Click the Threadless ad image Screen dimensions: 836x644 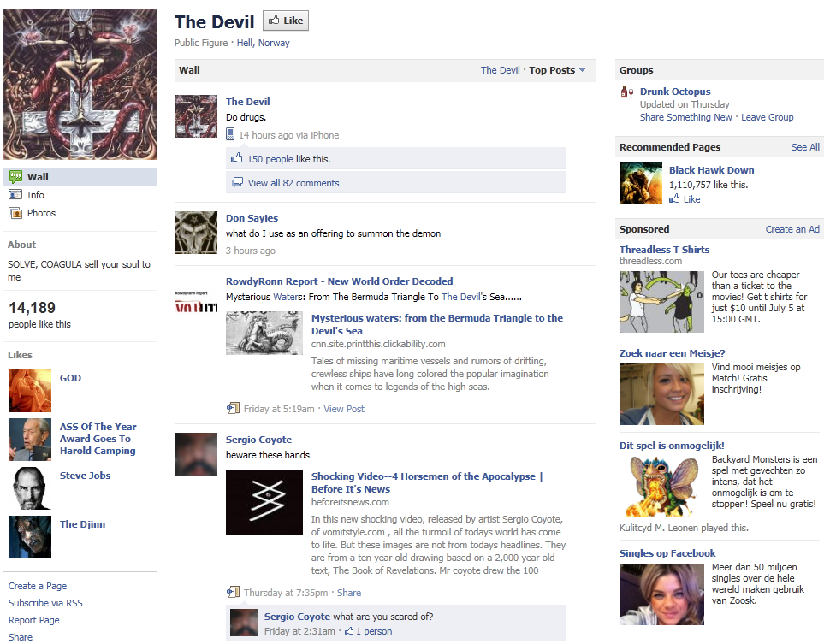(x=661, y=302)
